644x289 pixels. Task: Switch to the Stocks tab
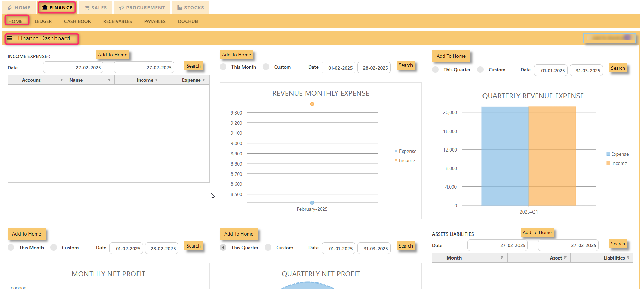coord(191,8)
